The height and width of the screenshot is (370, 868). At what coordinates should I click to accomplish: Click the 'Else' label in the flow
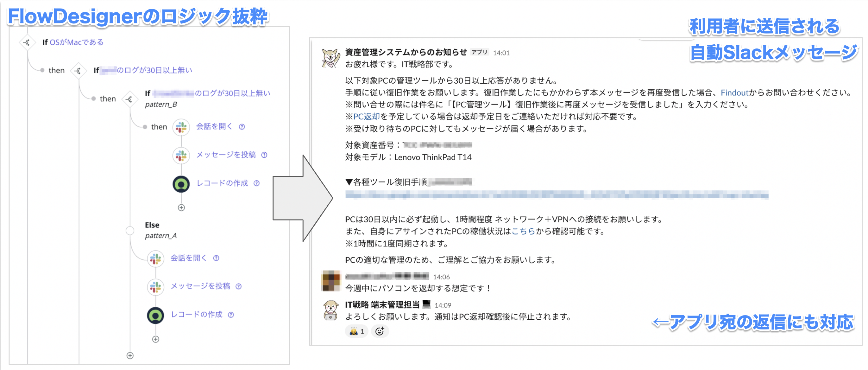[152, 225]
